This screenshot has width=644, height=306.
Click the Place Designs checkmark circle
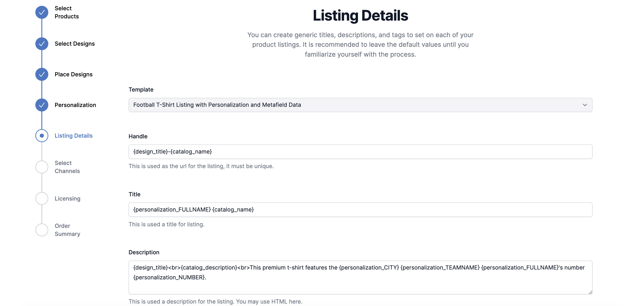click(42, 74)
